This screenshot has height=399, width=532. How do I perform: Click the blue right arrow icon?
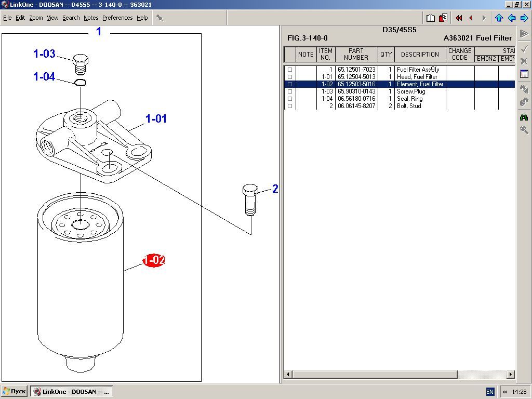(x=524, y=18)
